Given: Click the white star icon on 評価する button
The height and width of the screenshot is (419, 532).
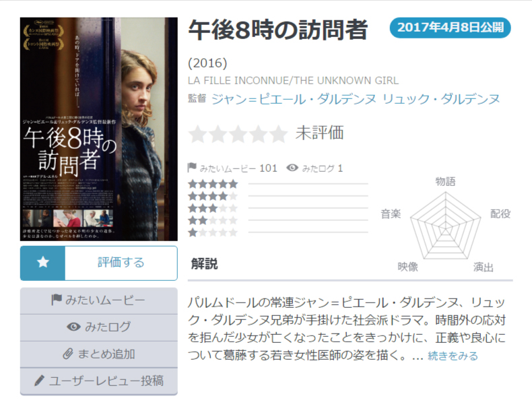Looking at the screenshot, I should tap(43, 262).
